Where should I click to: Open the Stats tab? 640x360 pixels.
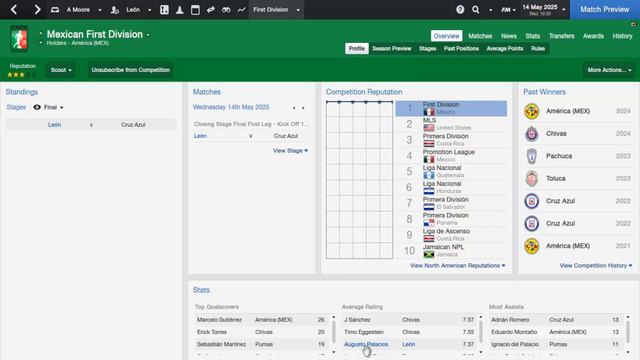pyautogui.click(x=532, y=36)
